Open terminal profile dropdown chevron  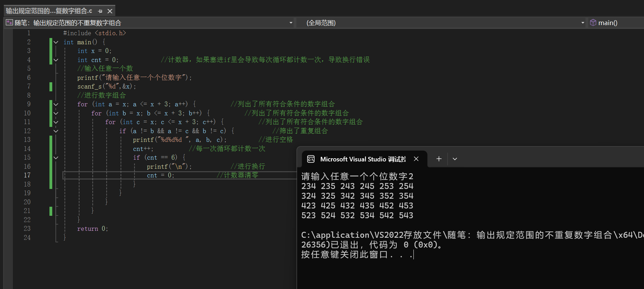point(455,159)
